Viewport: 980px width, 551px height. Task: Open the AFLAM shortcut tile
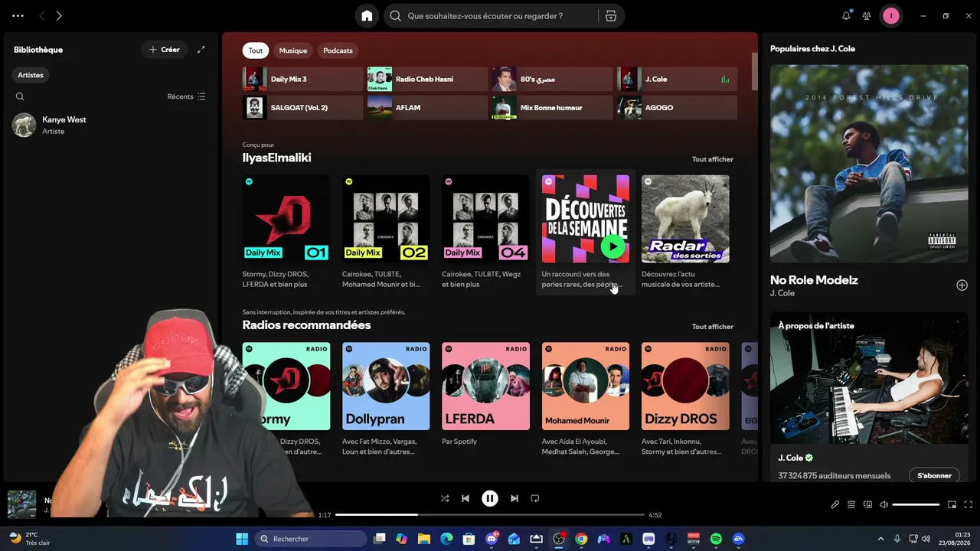(x=428, y=108)
